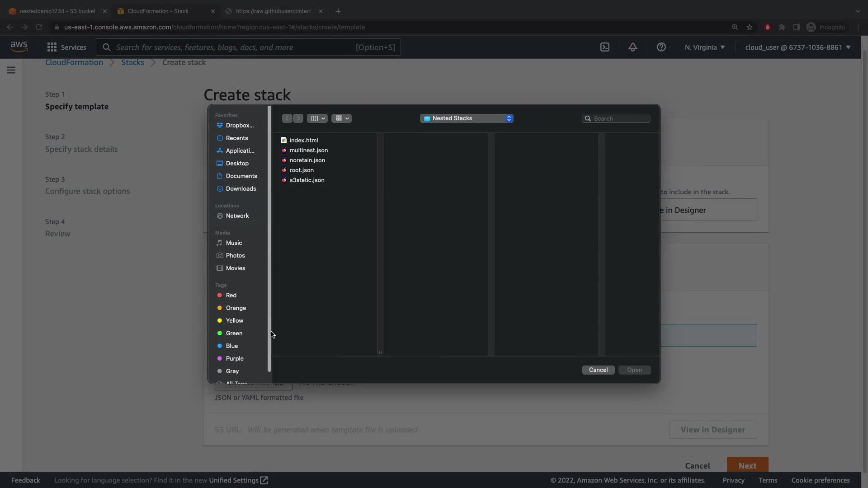
Task: Open the notifications bell icon
Action: point(633,47)
